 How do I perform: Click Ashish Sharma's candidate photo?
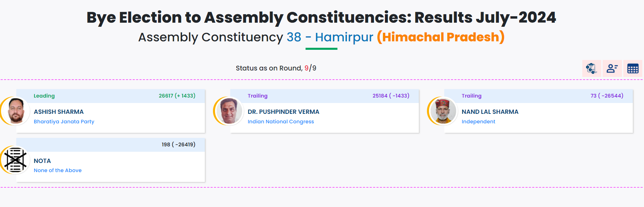[16, 111]
